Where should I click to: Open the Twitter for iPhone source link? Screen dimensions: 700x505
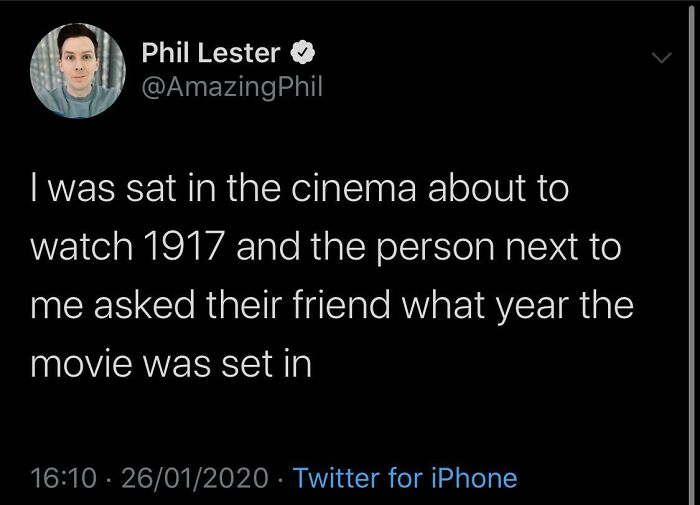pyautogui.click(x=405, y=478)
